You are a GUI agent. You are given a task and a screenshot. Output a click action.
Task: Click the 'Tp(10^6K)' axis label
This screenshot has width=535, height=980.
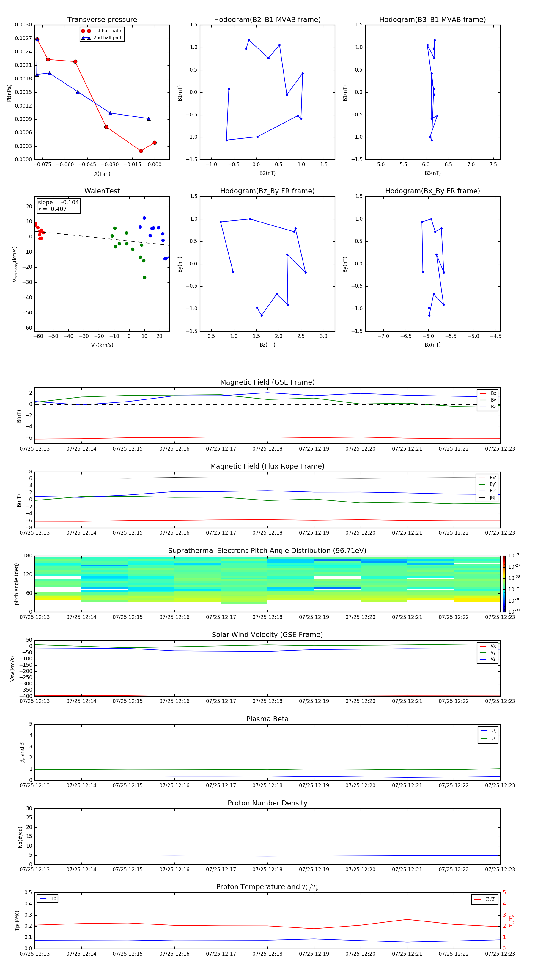[x=17, y=921]
